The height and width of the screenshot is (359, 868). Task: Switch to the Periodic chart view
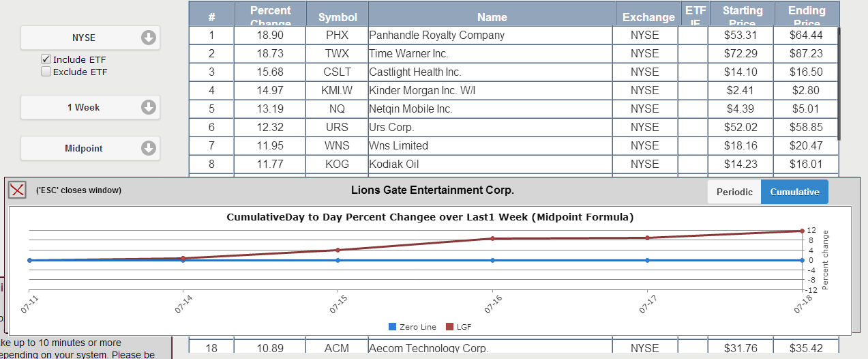click(x=734, y=192)
